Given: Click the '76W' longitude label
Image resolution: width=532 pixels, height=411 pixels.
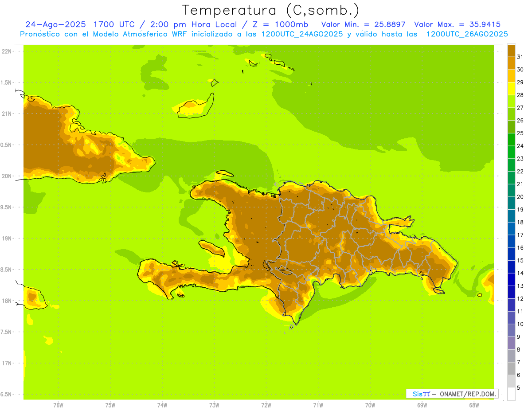Looking at the screenshot, I should 58,405.
